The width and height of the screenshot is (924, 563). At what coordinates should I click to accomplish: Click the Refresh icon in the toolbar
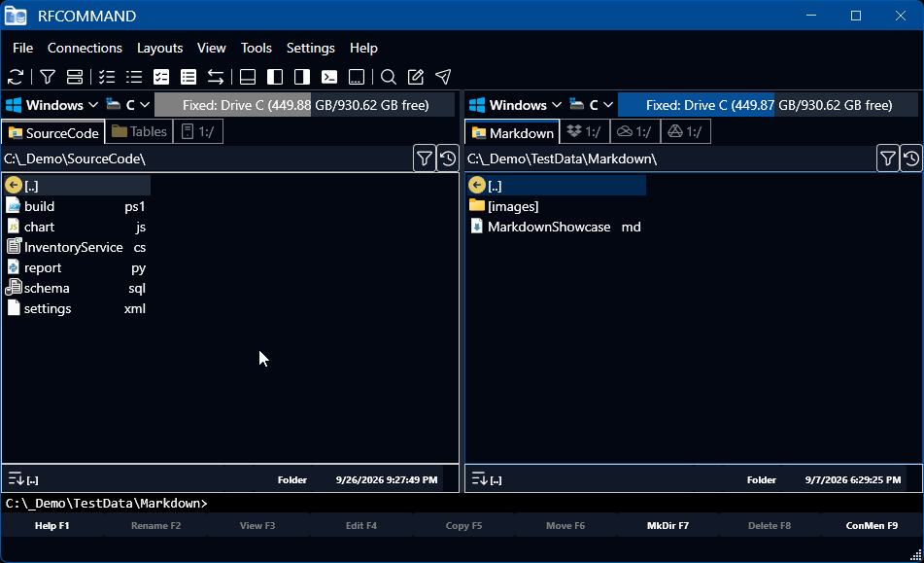(16, 77)
